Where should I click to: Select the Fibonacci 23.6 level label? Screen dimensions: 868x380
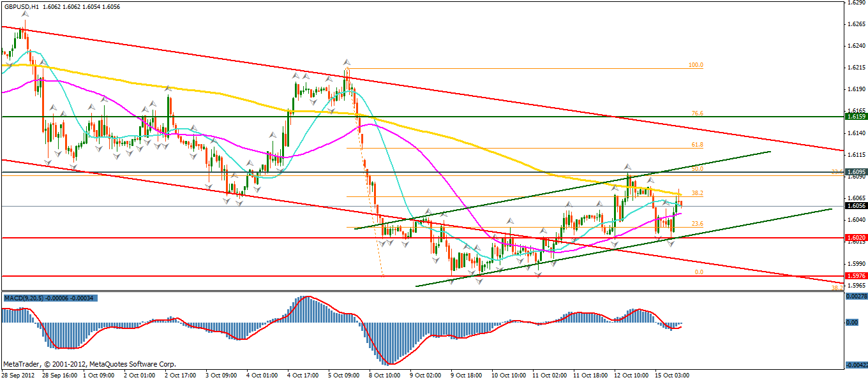697,224
